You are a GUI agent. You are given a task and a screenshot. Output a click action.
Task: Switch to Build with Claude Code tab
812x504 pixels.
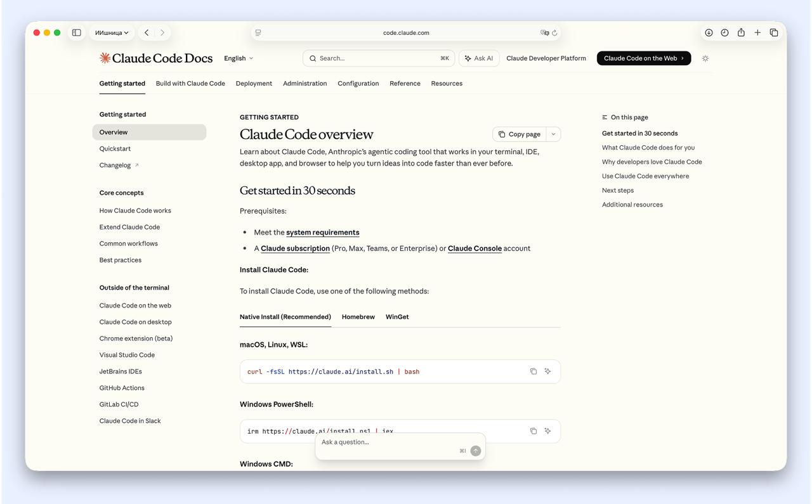pos(190,84)
